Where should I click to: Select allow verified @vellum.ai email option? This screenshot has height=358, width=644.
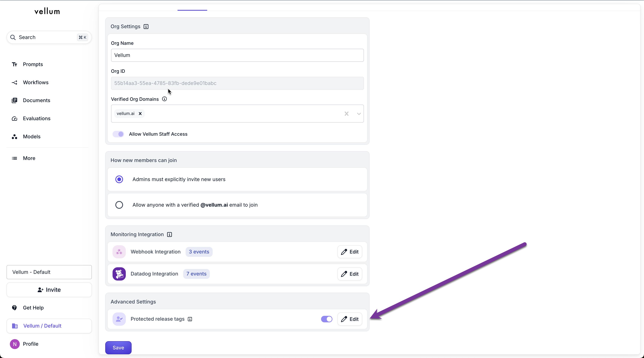click(x=119, y=205)
